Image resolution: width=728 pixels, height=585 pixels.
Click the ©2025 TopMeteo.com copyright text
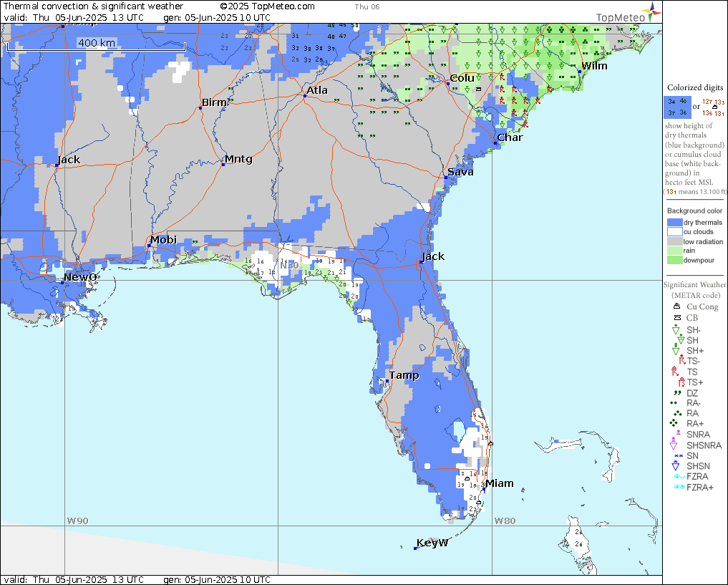click(268, 6)
